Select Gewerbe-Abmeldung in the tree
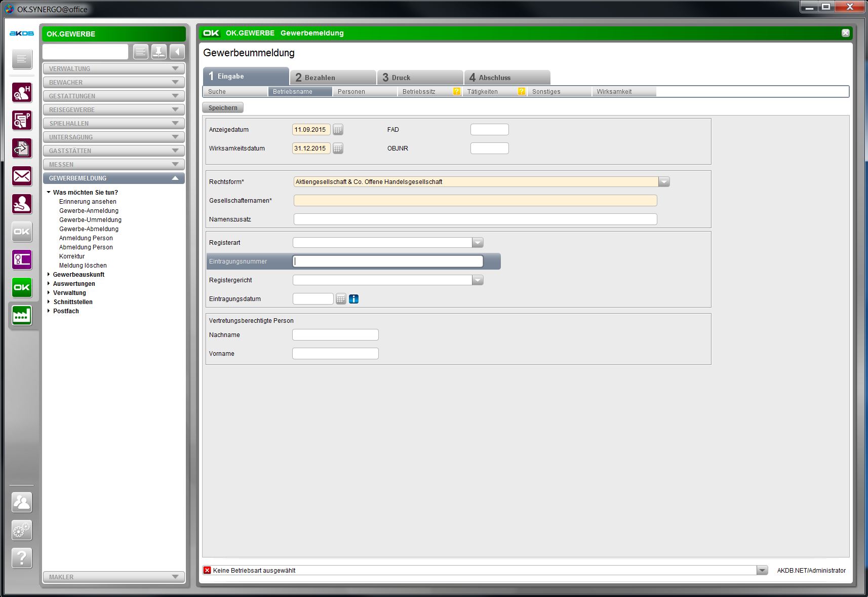Viewport: 868px width, 597px height. click(89, 229)
